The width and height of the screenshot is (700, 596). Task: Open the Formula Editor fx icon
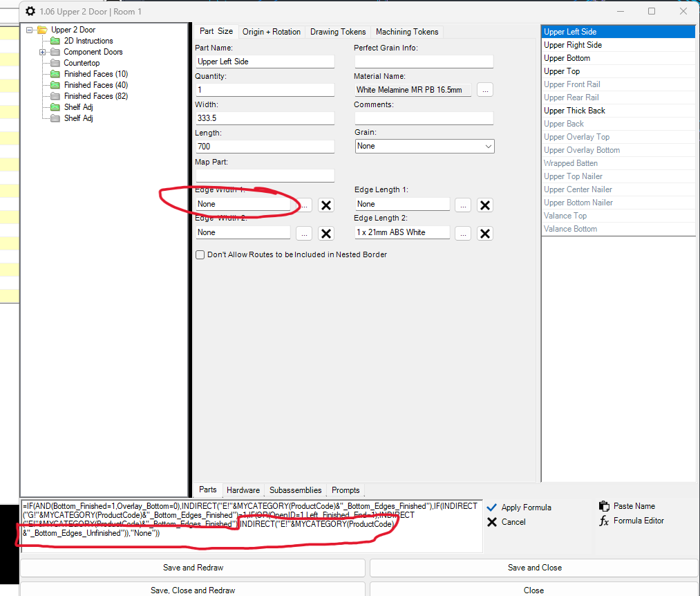604,521
